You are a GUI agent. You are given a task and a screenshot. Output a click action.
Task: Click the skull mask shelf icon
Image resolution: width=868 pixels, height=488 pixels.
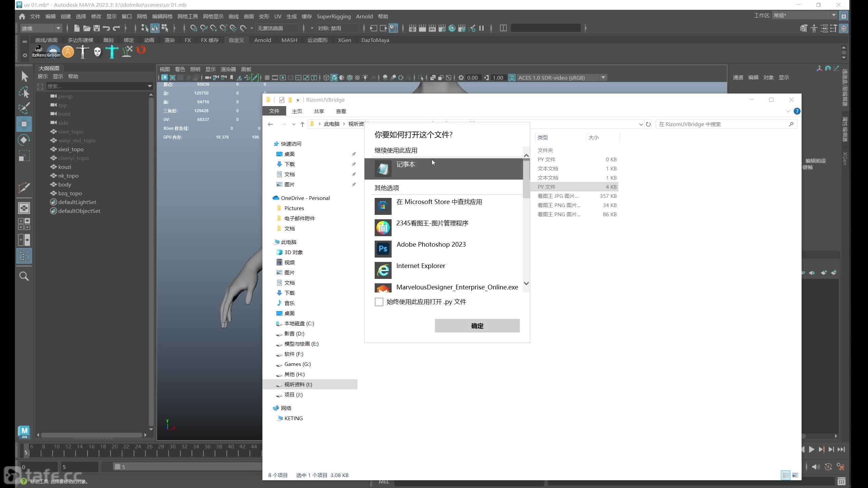(98, 52)
